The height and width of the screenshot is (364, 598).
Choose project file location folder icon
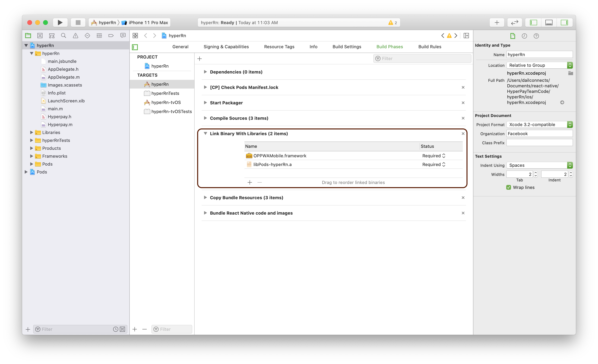[571, 73]
